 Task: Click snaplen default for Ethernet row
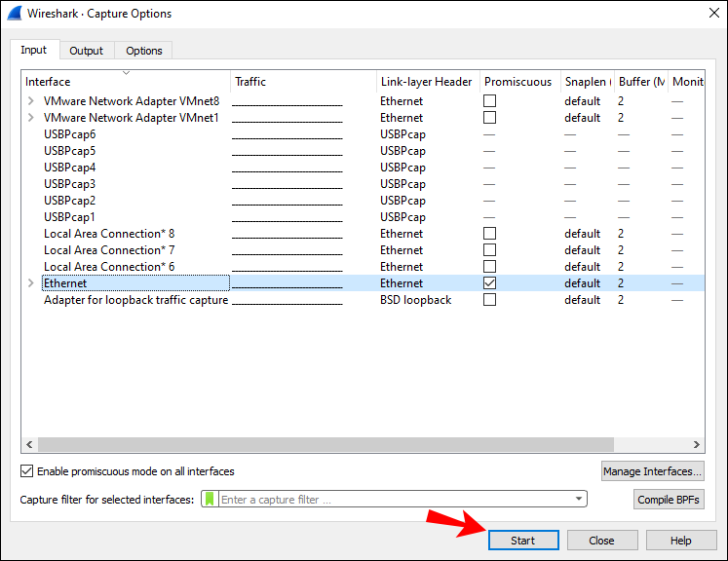click(582, 283)
